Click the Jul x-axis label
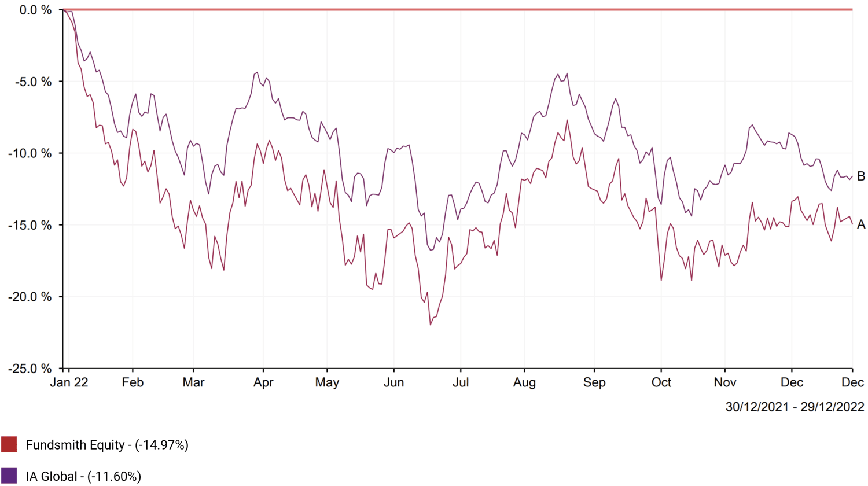The height and width of the screenshot is (486, 868). tap(461, 382)
